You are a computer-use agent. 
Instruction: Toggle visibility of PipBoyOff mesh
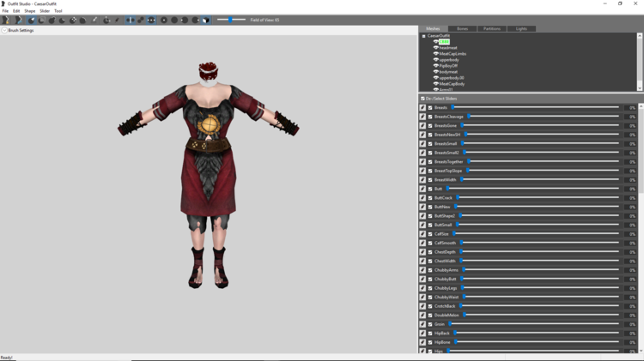point(435,66)
